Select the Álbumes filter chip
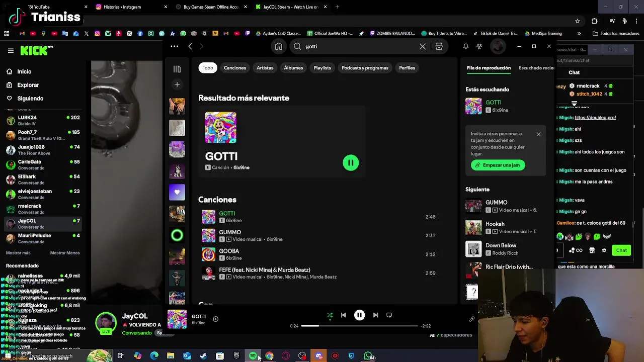Image resolution: width=644 pixels, height=362 pixels. point(293,68)
